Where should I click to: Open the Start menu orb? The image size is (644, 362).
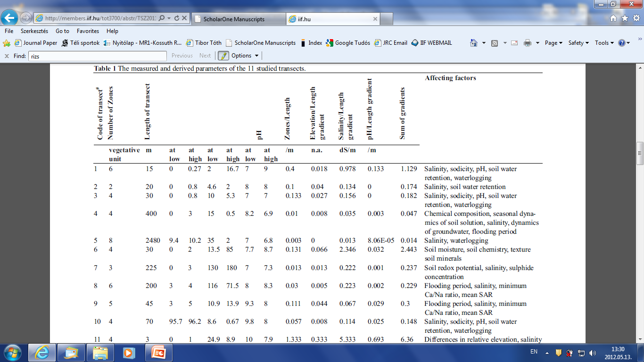(12, 352)
